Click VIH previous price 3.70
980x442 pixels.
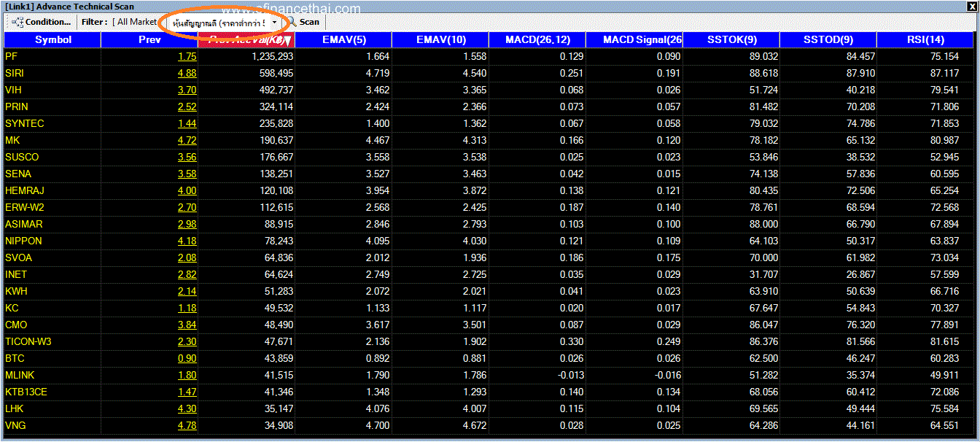click(187, 90)
